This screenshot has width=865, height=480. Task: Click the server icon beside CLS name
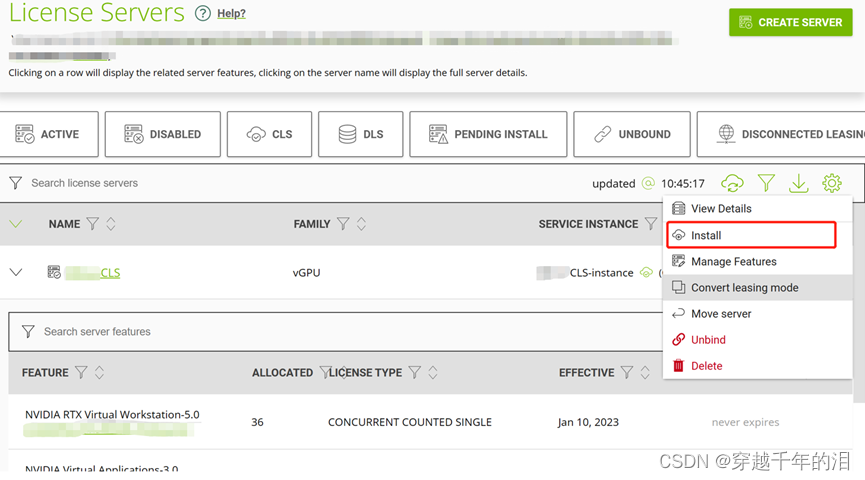click(54, 272)
